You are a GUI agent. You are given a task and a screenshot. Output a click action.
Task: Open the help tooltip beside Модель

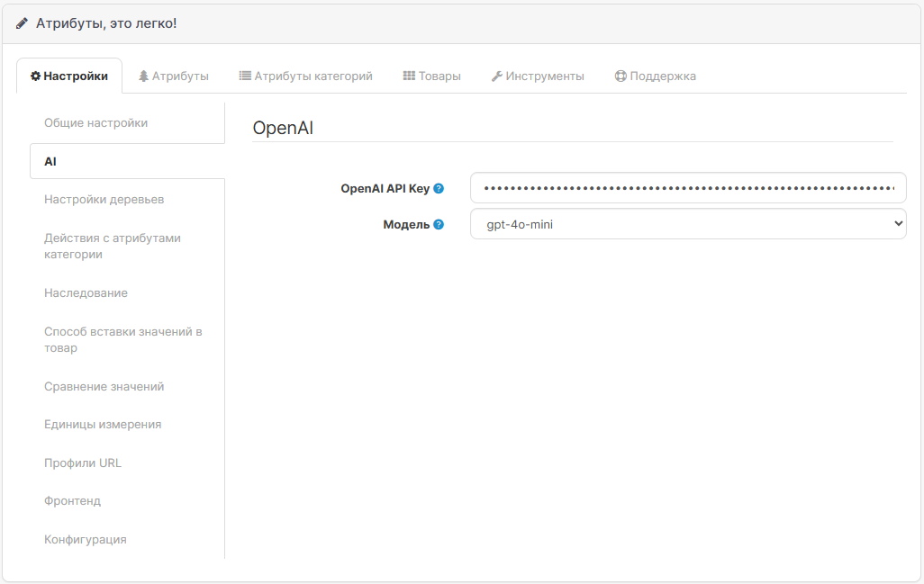click(x=439, y=224)
